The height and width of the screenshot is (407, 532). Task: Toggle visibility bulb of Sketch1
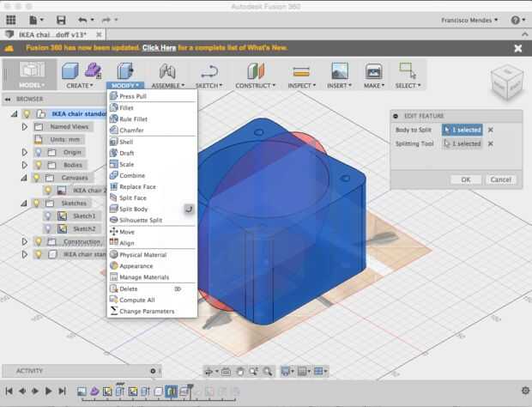click(x=48, y=216)
